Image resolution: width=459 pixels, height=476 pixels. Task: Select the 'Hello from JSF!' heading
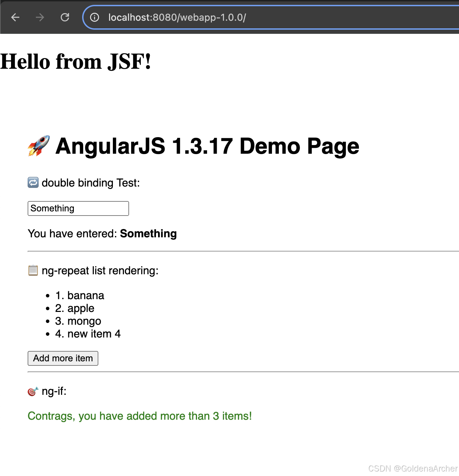(x=76, y=61)
